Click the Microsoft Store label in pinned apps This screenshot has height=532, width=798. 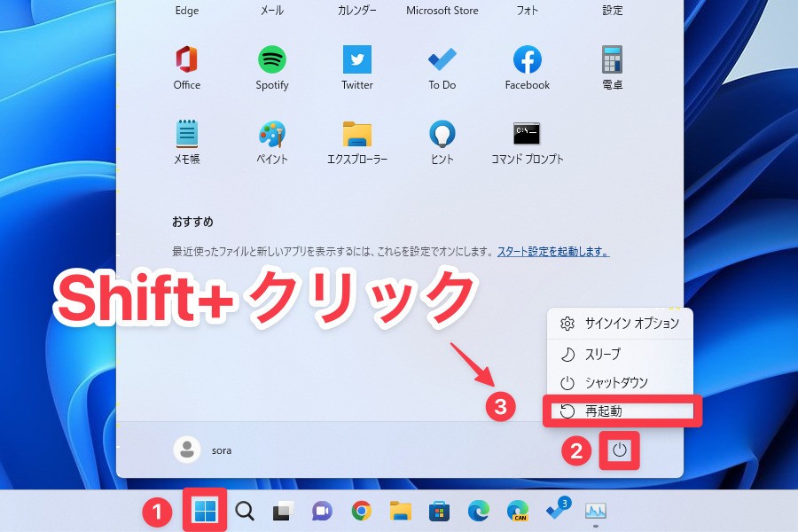click(442, 10)
